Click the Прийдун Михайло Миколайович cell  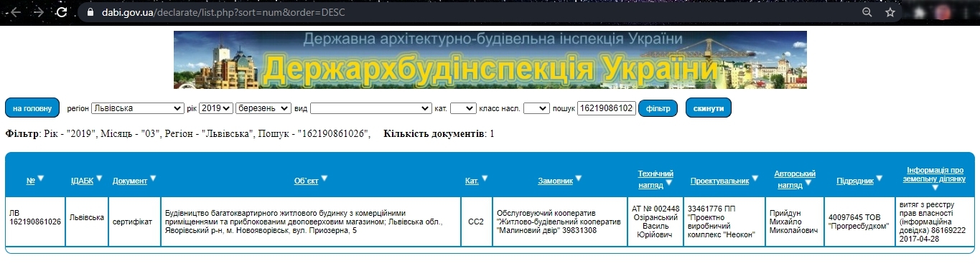(x=795, y=222)
